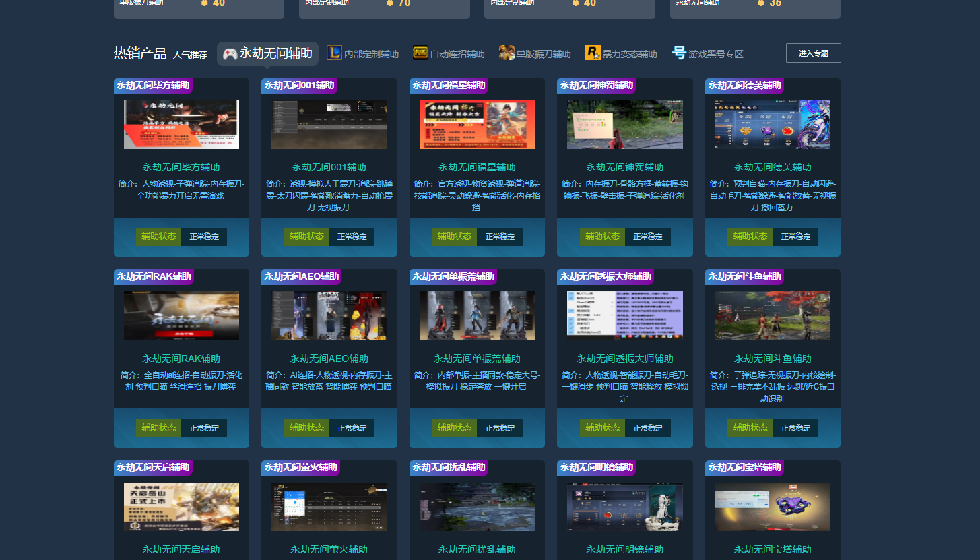Screen dimensions: 980x560
Task: Open the 游戏黑号专区 tab
Action: (x=715, y=54)
